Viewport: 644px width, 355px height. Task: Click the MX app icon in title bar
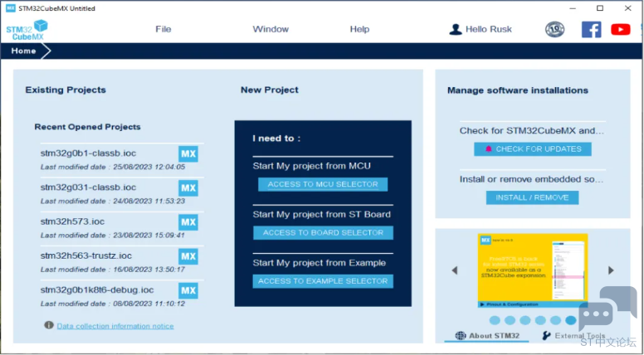tap(11, 8)
